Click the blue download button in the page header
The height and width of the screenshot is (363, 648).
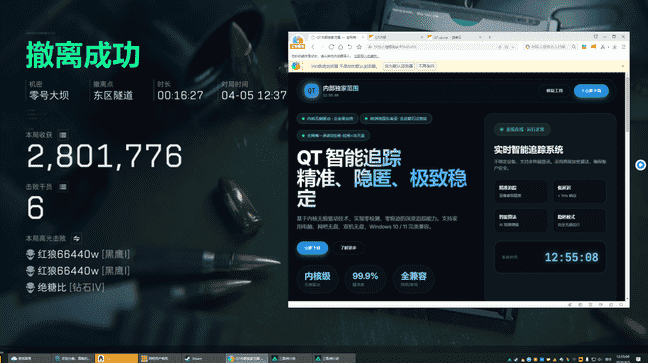[591, 91]
